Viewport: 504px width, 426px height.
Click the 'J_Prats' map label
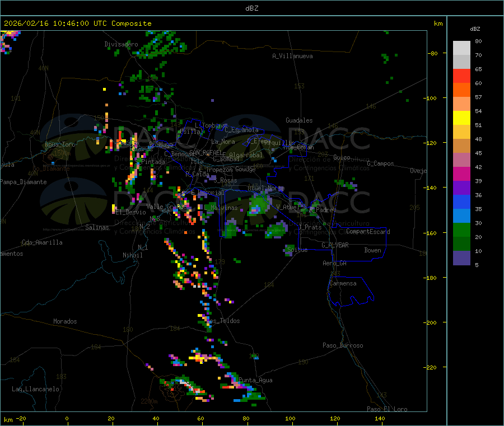coord(310,227)
